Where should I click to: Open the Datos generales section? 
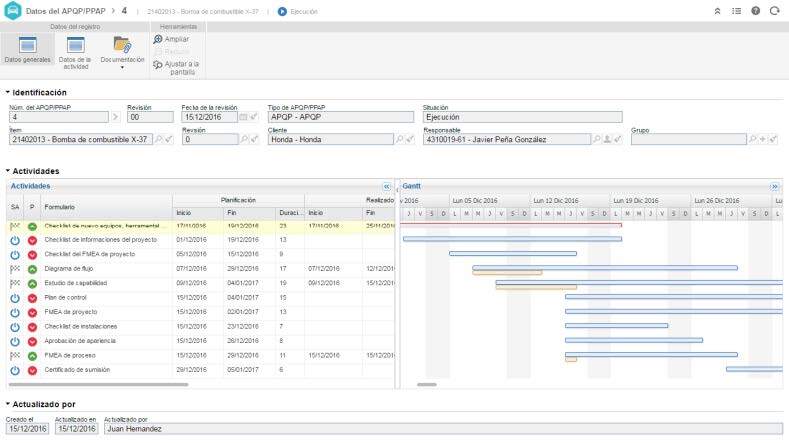(x=28, y=50)
